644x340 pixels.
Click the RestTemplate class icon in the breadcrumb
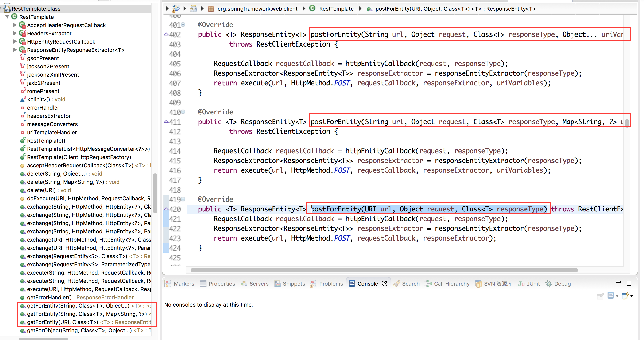[312, 8]
